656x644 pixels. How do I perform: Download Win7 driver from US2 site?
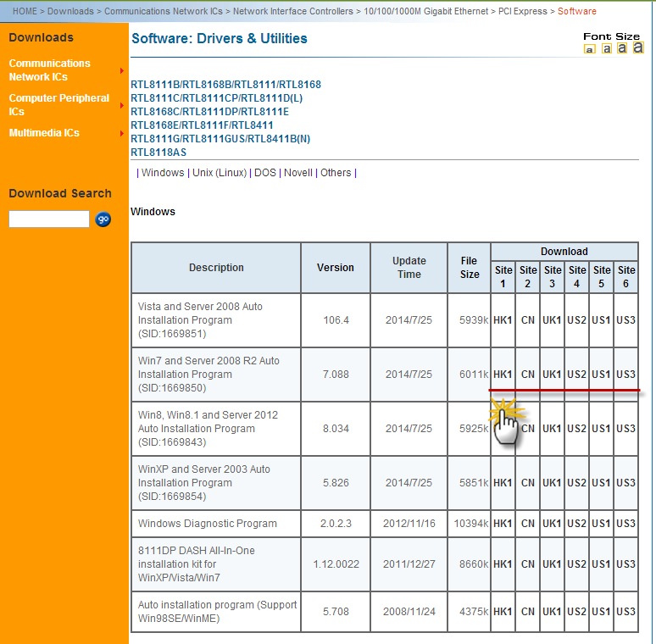pos(576,375)
